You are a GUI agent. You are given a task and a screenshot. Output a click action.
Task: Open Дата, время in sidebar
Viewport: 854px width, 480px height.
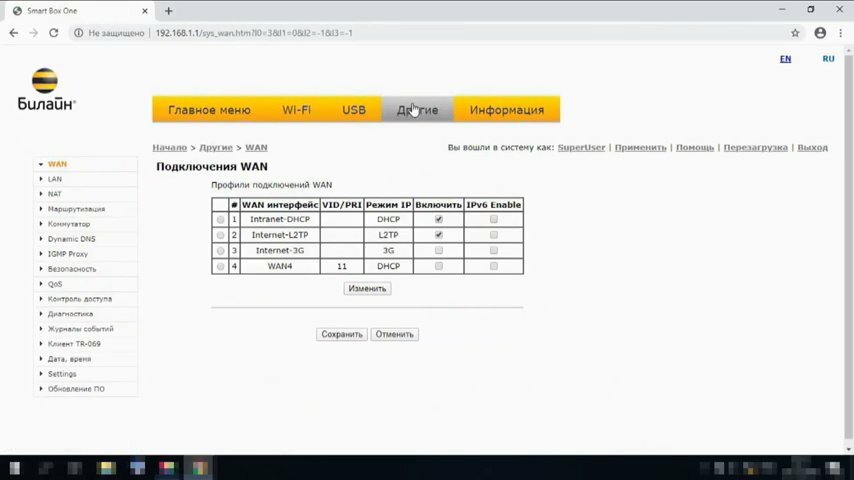click(x=69, y=359)
